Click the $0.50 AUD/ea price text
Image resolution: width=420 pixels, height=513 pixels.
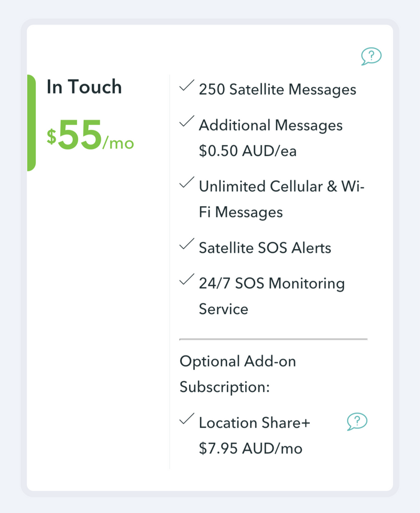[x=247, y=151]
